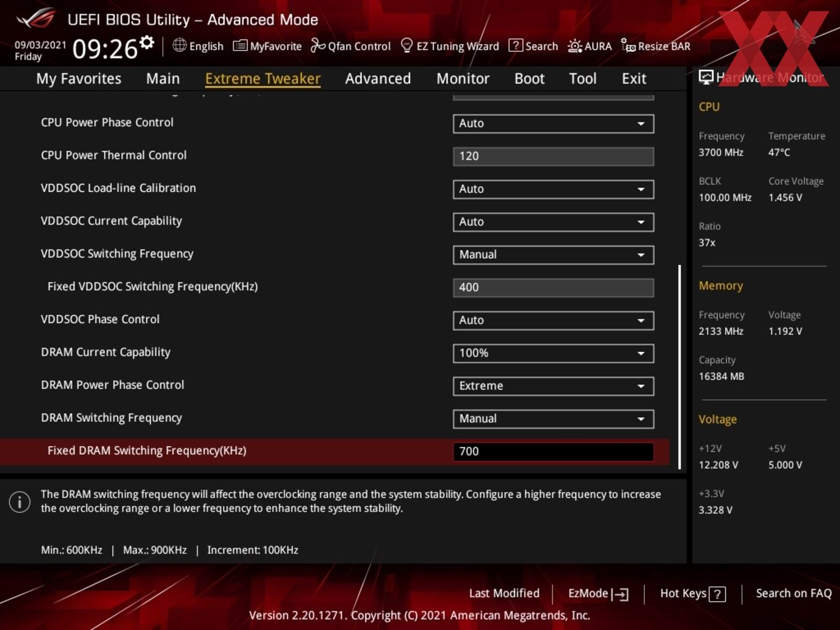This screenshot has height=630, width=840.
Task: Select Fixed DRAM Switching Frequency(KHz) label
Action: tap(147, 451)
